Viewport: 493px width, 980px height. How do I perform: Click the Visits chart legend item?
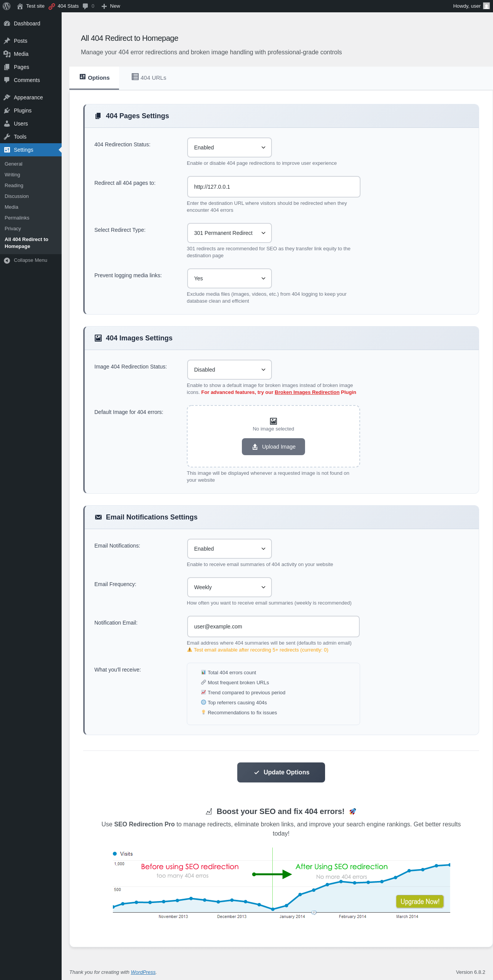pyautogui.click(x=123, y=854)
